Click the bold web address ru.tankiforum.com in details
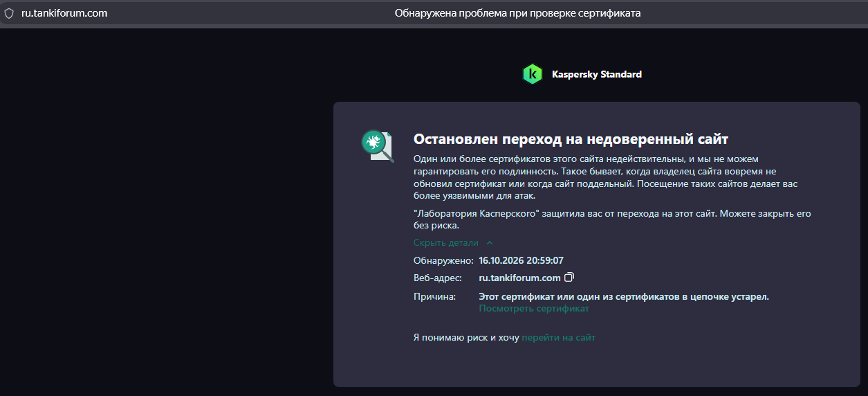The height and width of the screenshot is (396, 868). pyautogui.click(x=519, y=278)
